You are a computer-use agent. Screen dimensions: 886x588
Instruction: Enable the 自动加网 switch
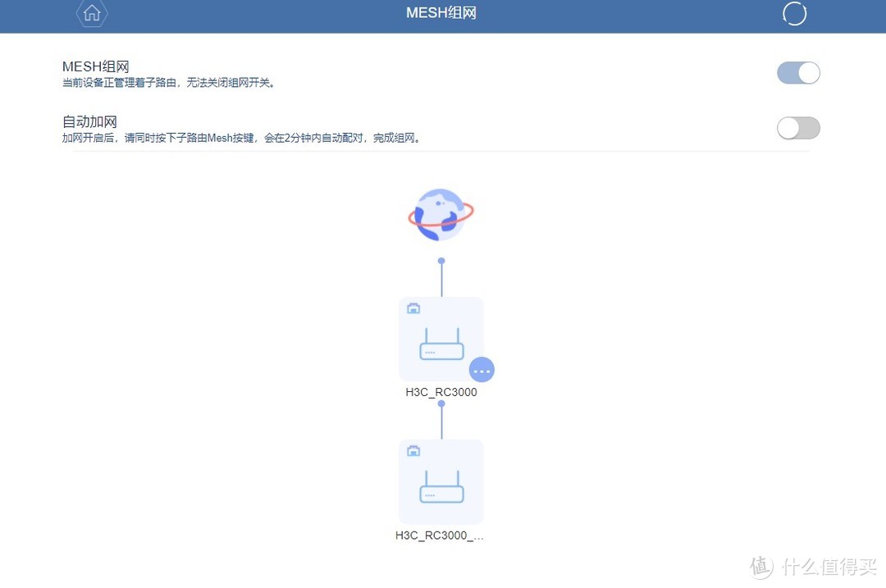(x=798, y=128)
